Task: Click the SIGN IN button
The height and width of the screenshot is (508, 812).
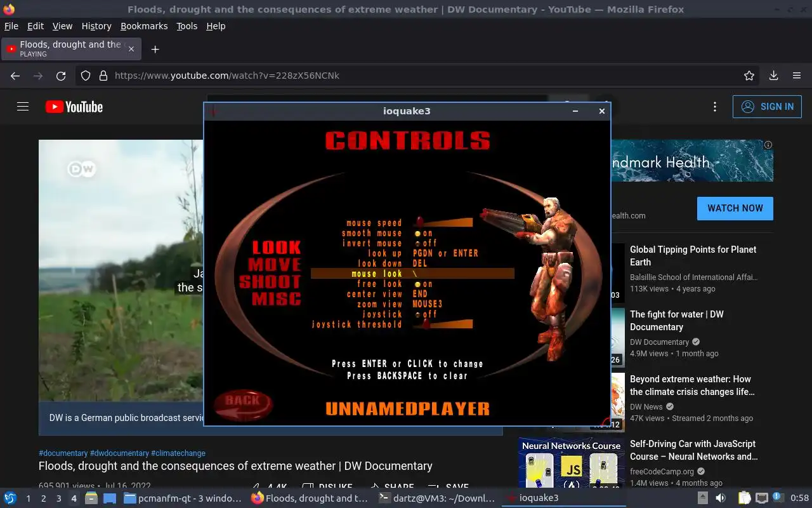Action: 767,107
